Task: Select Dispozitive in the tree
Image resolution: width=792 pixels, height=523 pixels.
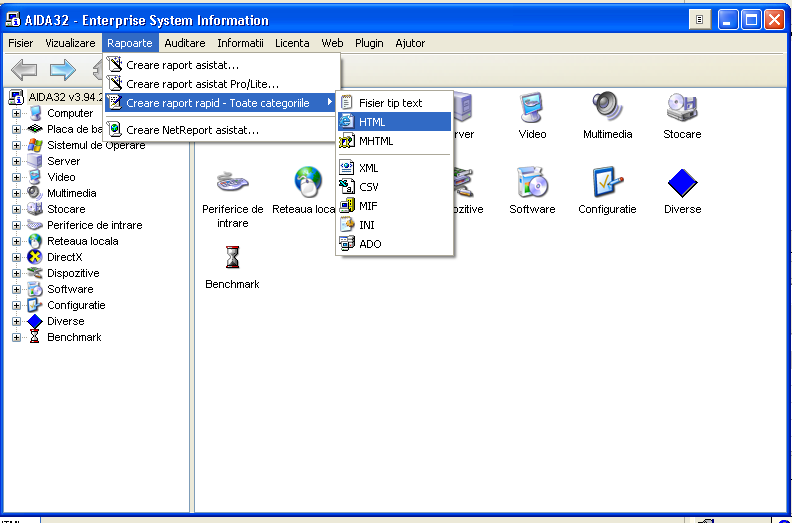Action: 73,273
